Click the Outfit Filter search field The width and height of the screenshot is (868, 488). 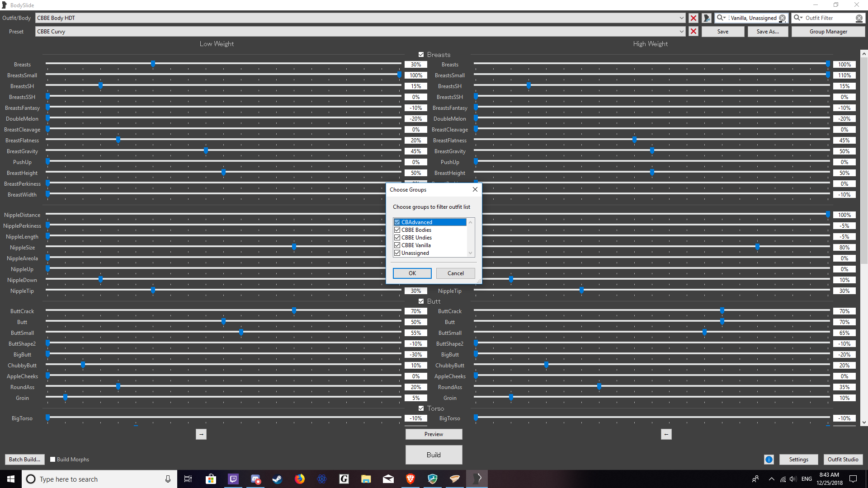(x=829, y=18)
